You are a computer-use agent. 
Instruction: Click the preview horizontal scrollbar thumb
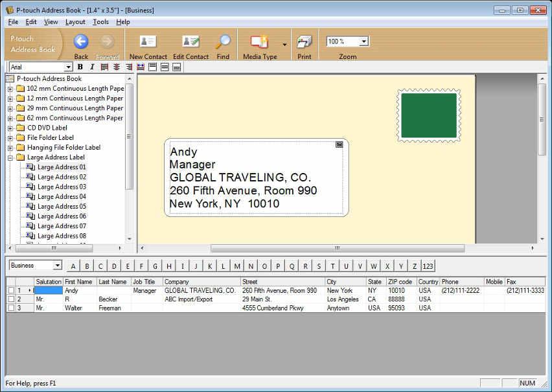coord(338,248)
